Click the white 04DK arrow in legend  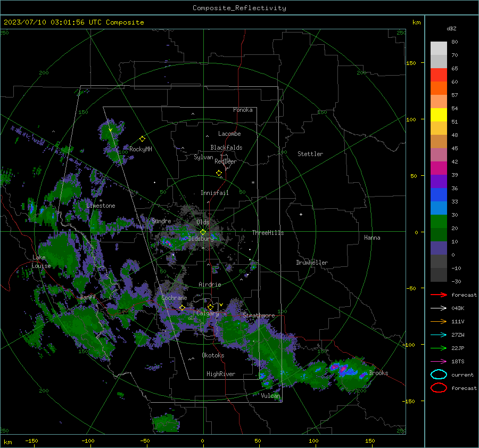click(439, 308)
